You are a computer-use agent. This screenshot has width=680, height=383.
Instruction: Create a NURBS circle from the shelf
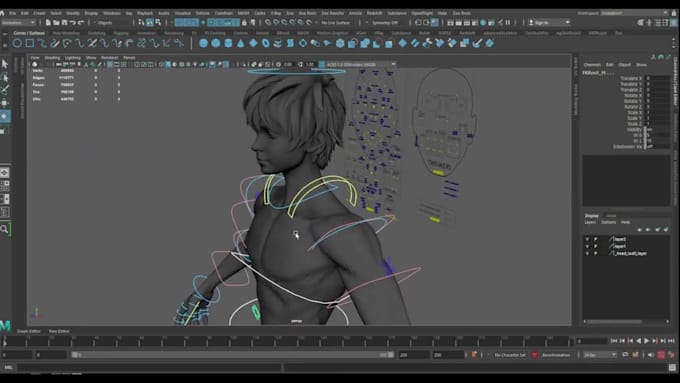[17, 43]
